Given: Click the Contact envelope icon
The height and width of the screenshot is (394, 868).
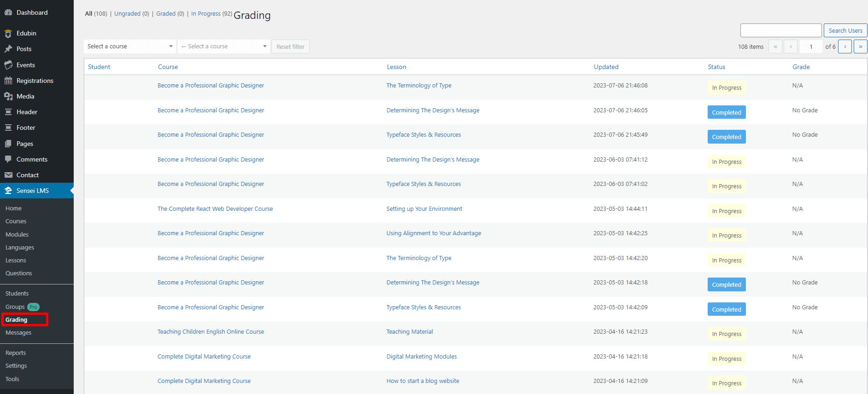Looking at the screenshot, I should [x=8, y=175].
